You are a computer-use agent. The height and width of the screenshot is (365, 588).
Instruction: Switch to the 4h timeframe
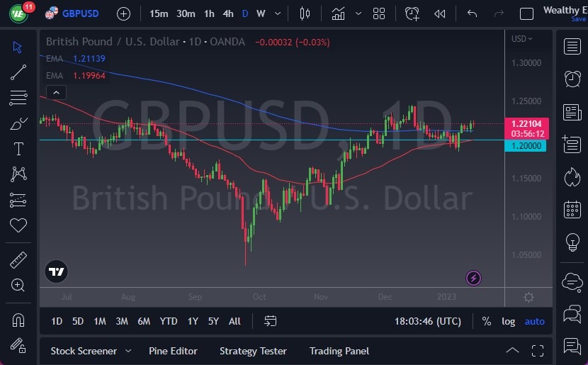[228, 14]
